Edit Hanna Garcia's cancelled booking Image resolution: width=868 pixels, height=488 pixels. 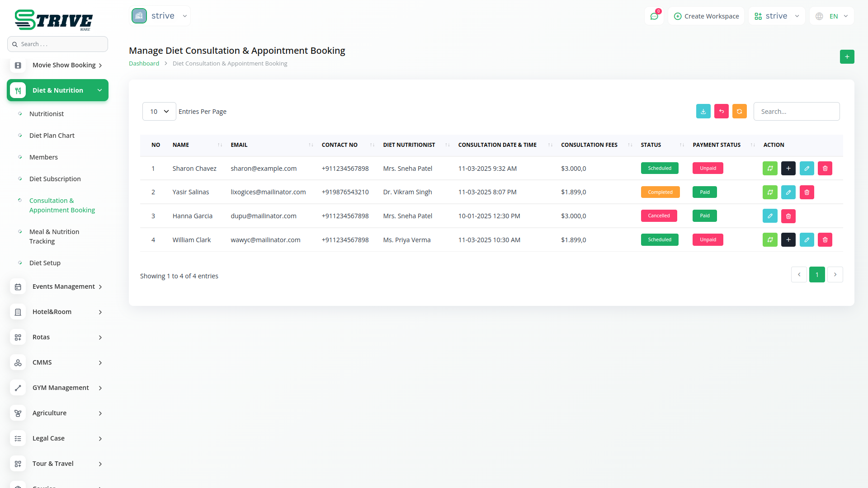tap(769, 216)
